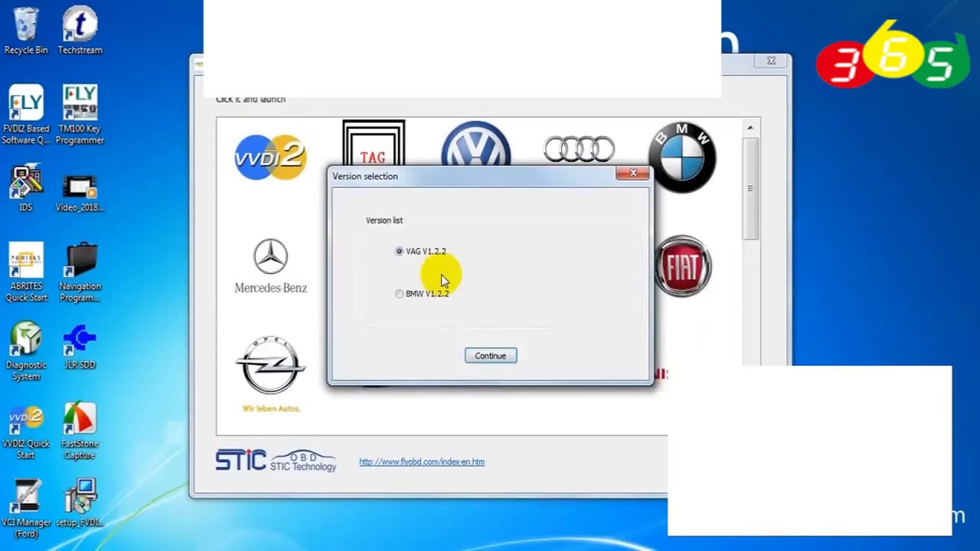
Task: Click the launcher list scrollbar thumb
Action: click(750, 187)
